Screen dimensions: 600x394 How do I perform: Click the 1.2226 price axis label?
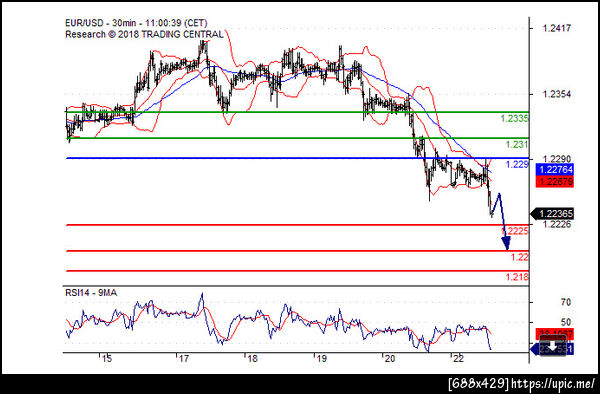click(557, 224)
